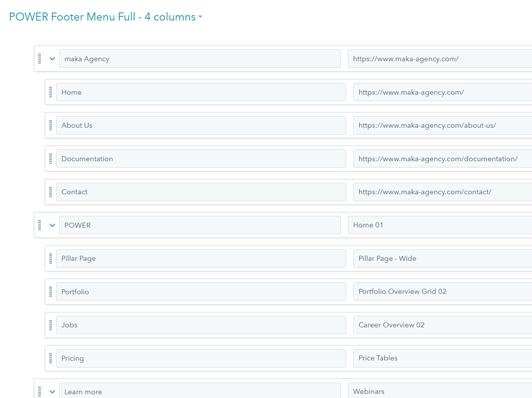
Task: Select the Portfolio Overview Grid 02 page field
Action: (439, 291)
